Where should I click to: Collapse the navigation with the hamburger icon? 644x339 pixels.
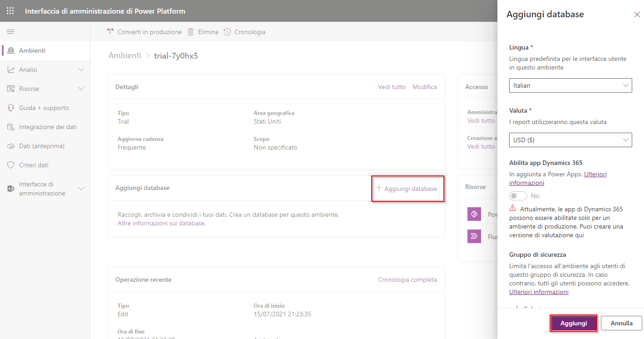tap(10, 32)
